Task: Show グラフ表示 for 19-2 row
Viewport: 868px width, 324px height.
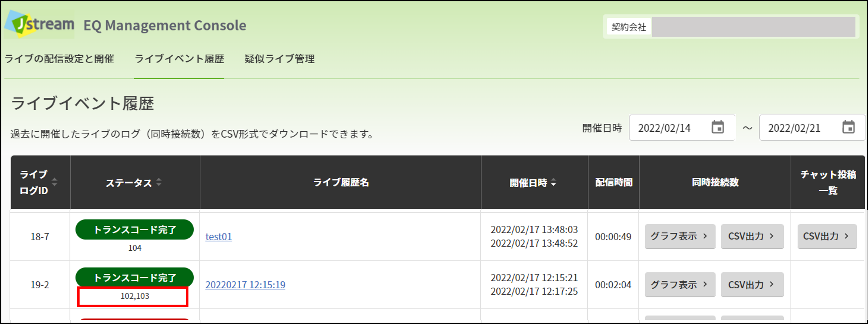Action: click(680, 285)
